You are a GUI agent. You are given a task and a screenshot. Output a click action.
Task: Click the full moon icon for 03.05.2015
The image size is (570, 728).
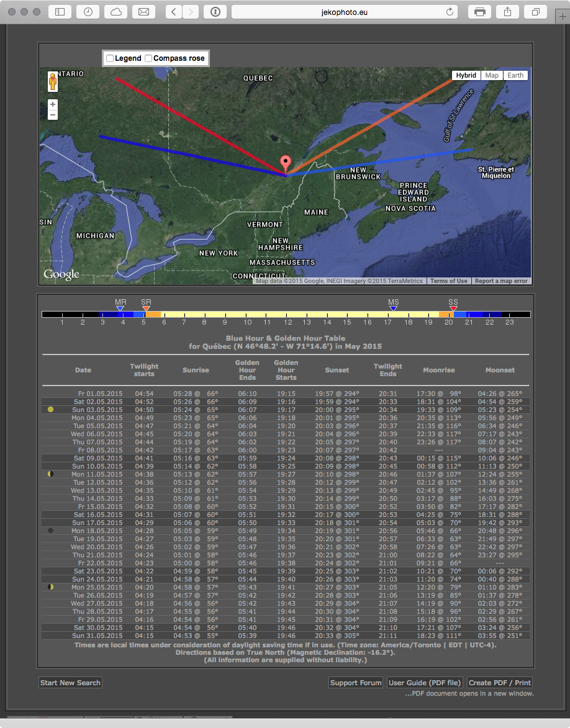51,410
